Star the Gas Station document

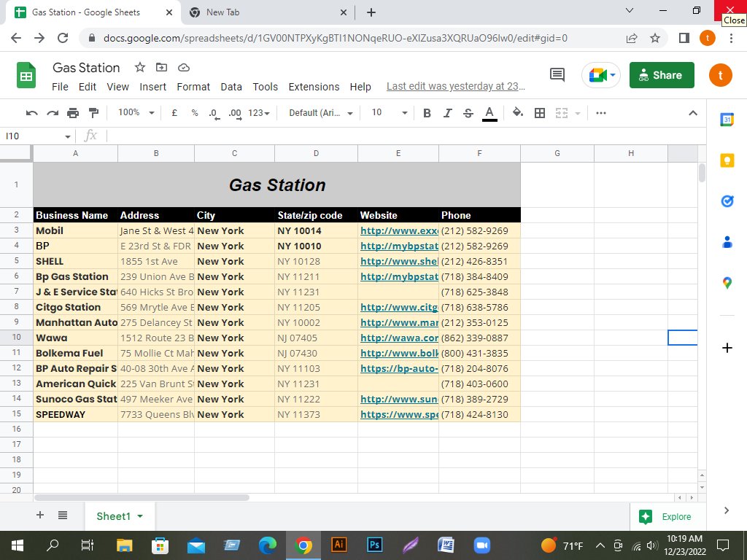point(139,68)
